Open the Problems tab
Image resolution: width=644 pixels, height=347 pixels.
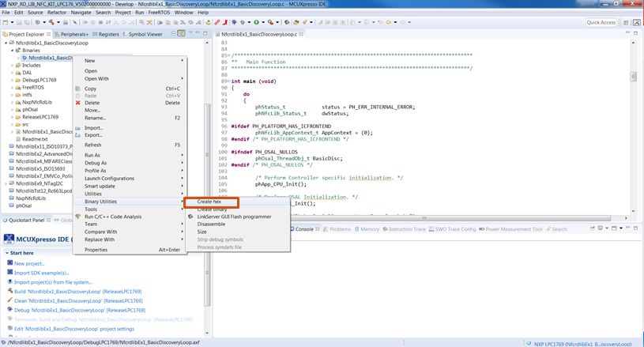pyautogui.click(x=339, y=229)
